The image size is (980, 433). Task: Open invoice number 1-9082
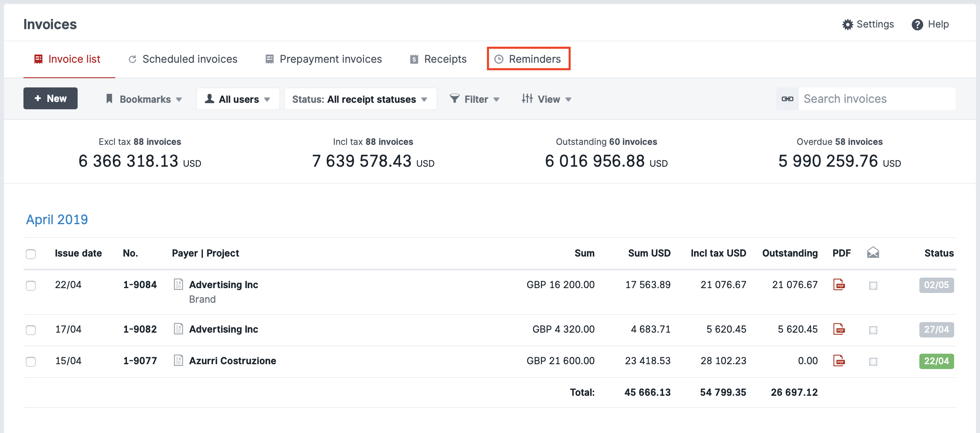coord(140,329)
